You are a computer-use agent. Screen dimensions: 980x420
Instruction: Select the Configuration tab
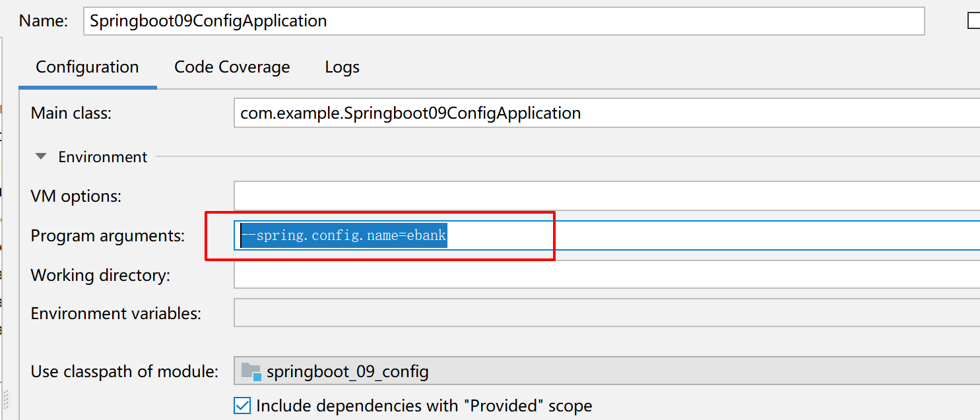(87, 67)
